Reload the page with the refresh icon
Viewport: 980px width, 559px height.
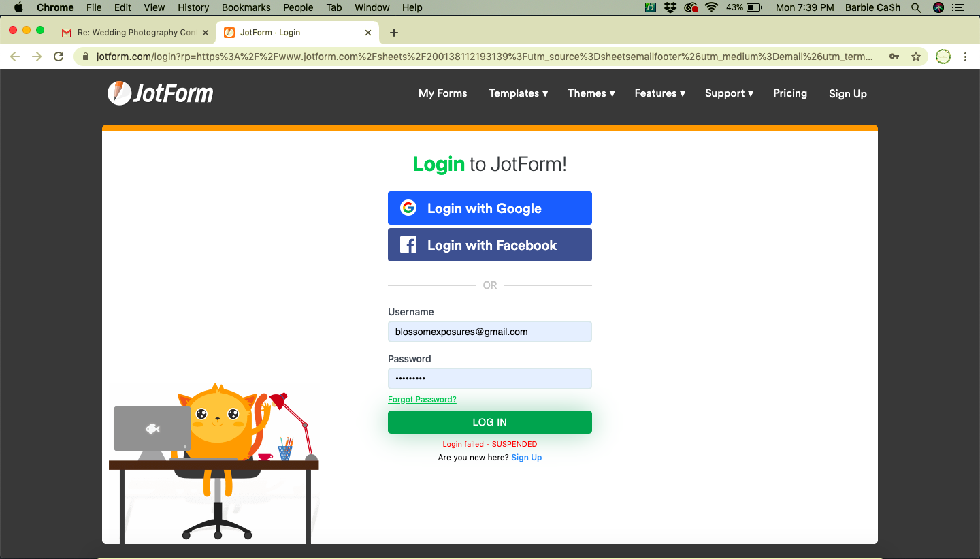click(x=58, y=57)
